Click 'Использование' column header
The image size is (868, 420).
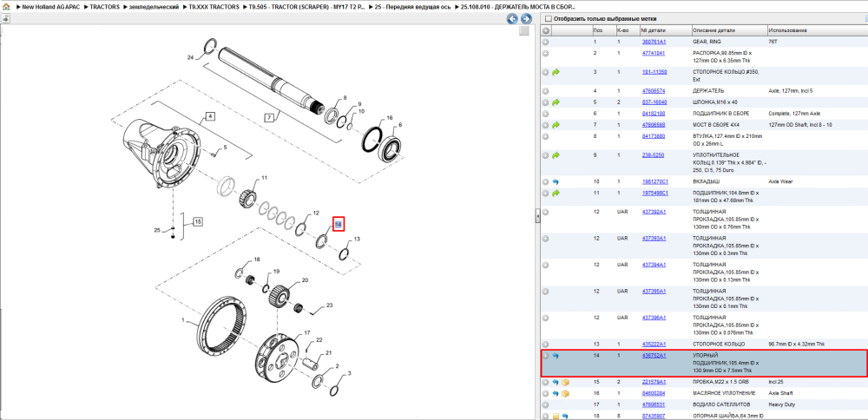click(x=817, y=30)
